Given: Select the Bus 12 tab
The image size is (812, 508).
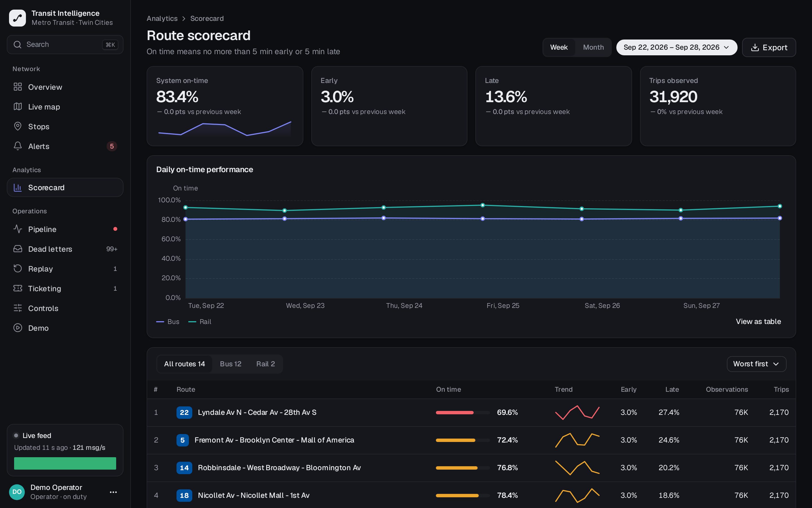Looking at the screenshot, I should click(231, 364).
